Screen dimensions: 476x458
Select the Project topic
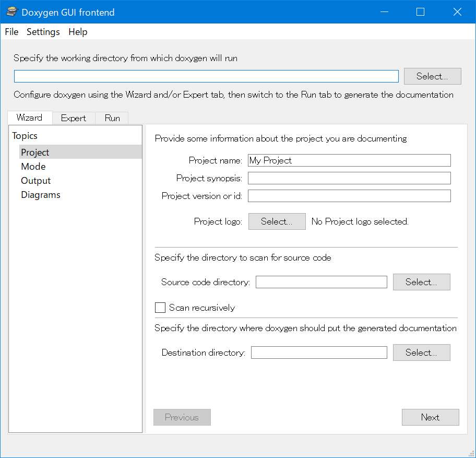80,152
